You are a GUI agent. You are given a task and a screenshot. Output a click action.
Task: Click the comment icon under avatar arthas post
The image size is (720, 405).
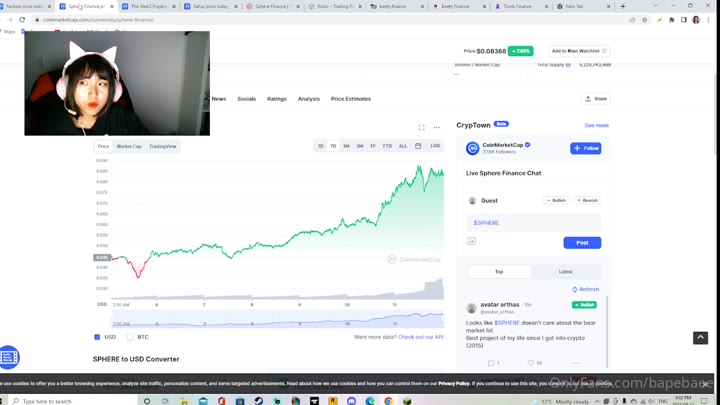coord(491,363)
